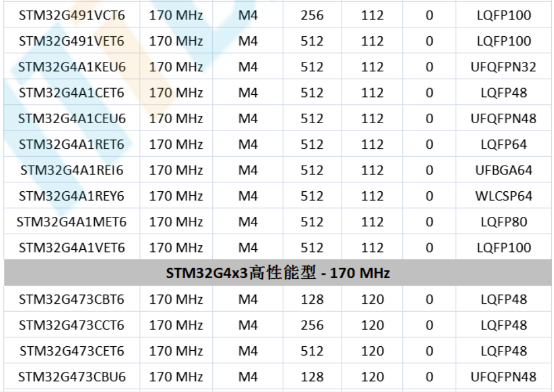Click the LQFP64 package cell

click(x=503, y=144)
